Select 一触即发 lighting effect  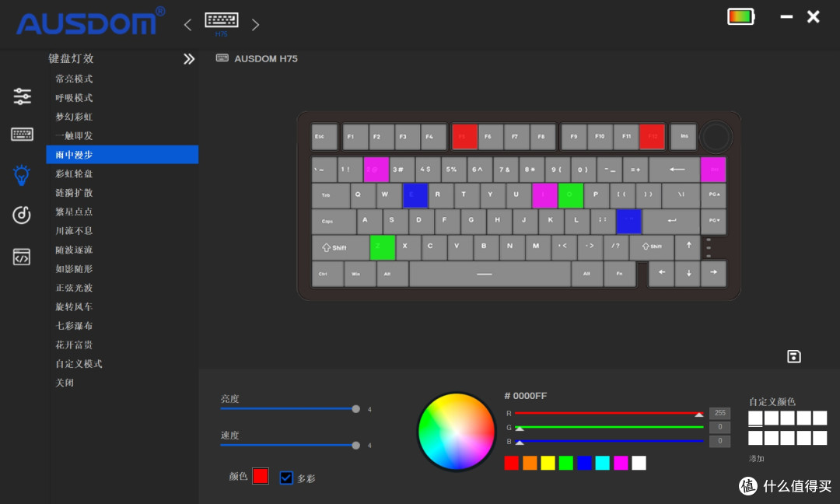74,135
